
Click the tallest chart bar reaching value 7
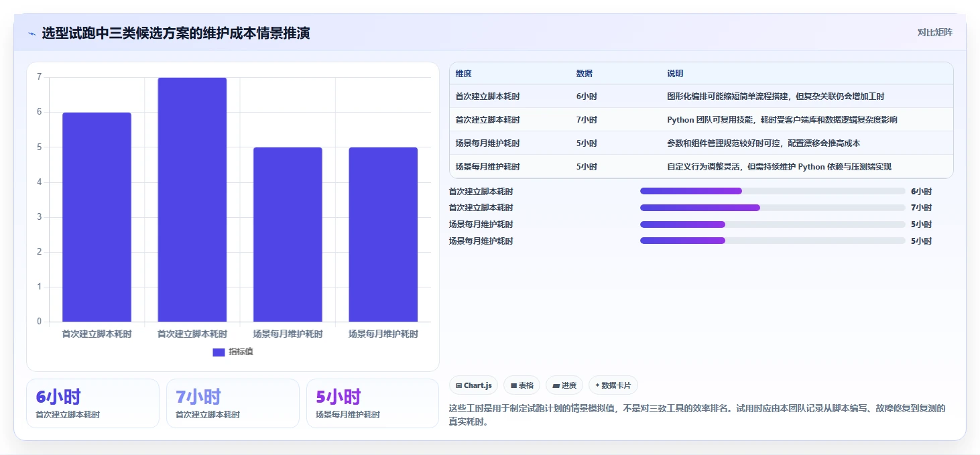192,200
